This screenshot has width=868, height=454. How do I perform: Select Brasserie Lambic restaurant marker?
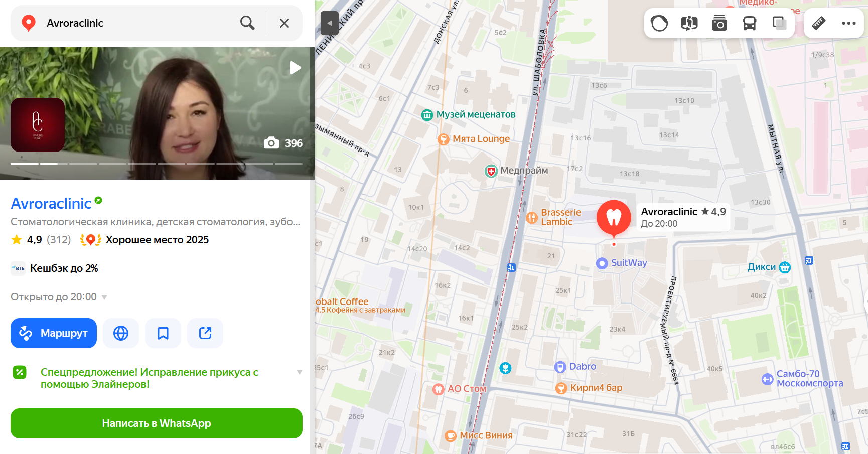pos(553,217)
